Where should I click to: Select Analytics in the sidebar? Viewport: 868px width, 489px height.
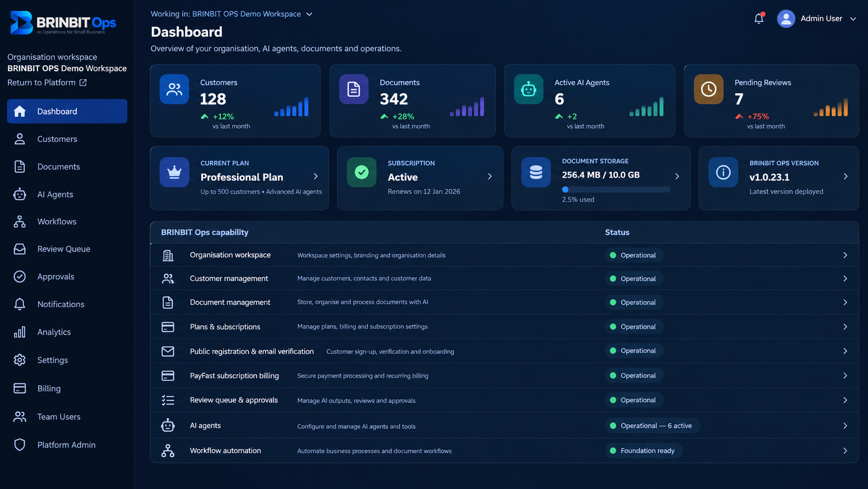(67, 332)
